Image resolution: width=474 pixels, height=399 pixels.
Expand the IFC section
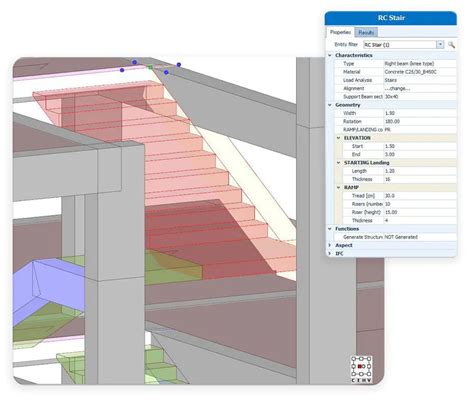pyautogui.click(x=330, y=254)
